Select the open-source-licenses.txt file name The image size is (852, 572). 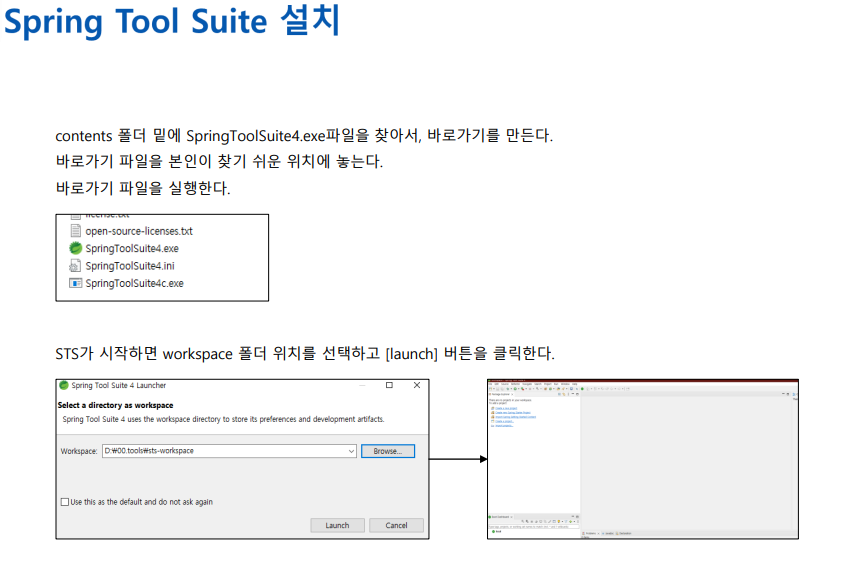coord(139,231)
